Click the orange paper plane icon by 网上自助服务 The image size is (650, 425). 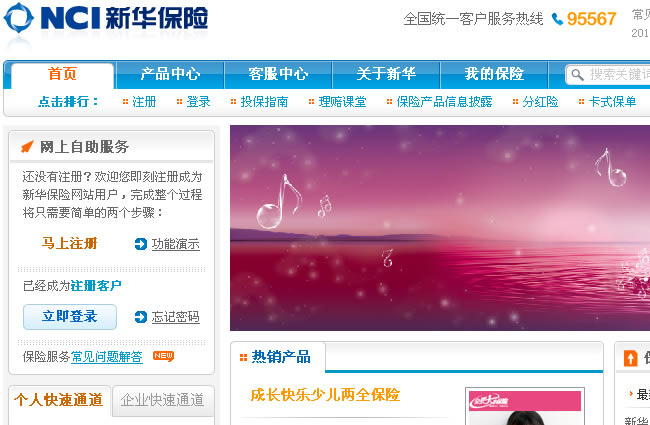[27, 146]
